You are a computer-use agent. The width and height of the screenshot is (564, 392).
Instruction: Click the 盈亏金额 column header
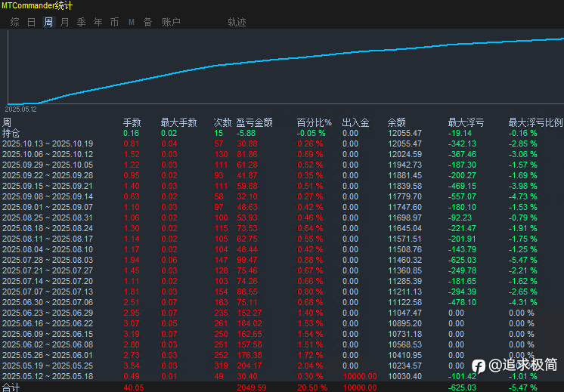(x=254, y=122)
